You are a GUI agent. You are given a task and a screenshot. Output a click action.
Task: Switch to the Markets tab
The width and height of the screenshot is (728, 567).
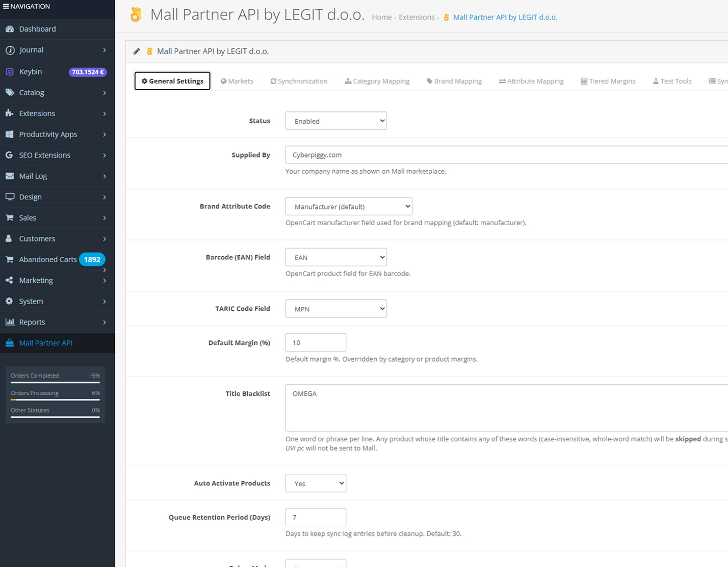pos(237,81)
